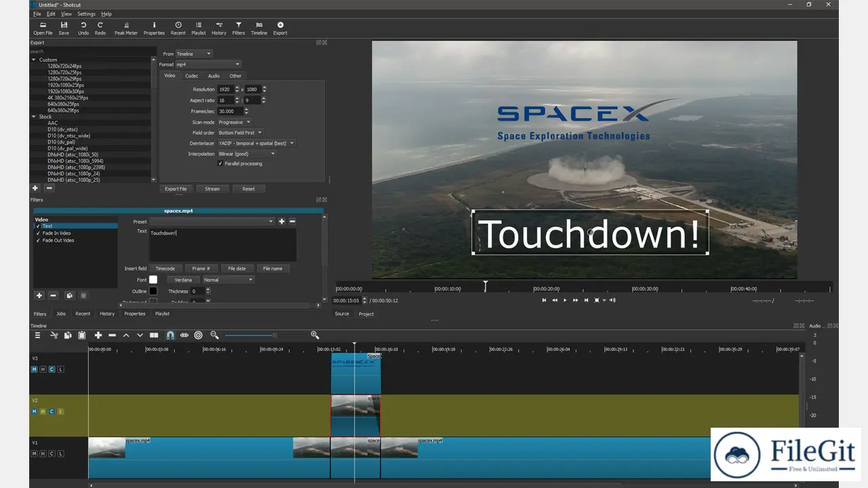Cut the selected clip with the scissors icon
868x488 pixels.
click(x=54, y=335)
